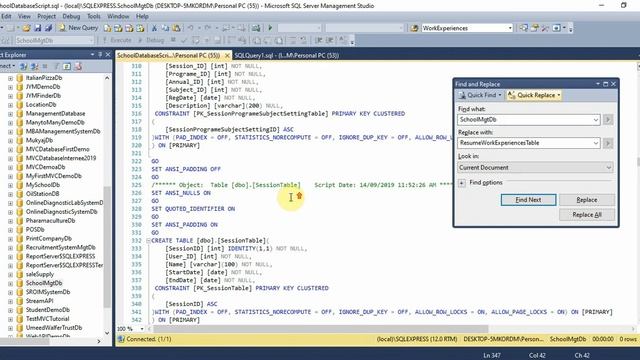
Task: Click the wrench tools icon in toolbar
Action: click(x=545, y=28)
